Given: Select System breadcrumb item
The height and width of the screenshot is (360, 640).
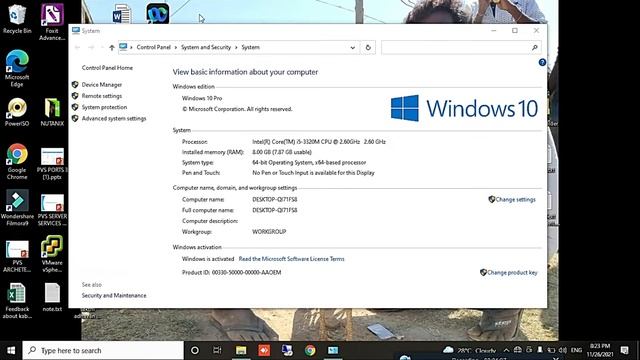Looking at the screenshot, I should click(250, 47).
